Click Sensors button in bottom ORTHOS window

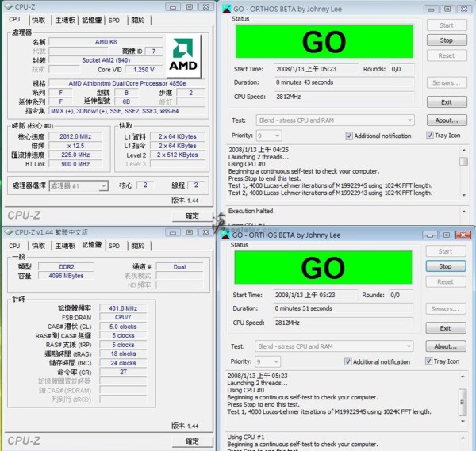pos(445,309)
